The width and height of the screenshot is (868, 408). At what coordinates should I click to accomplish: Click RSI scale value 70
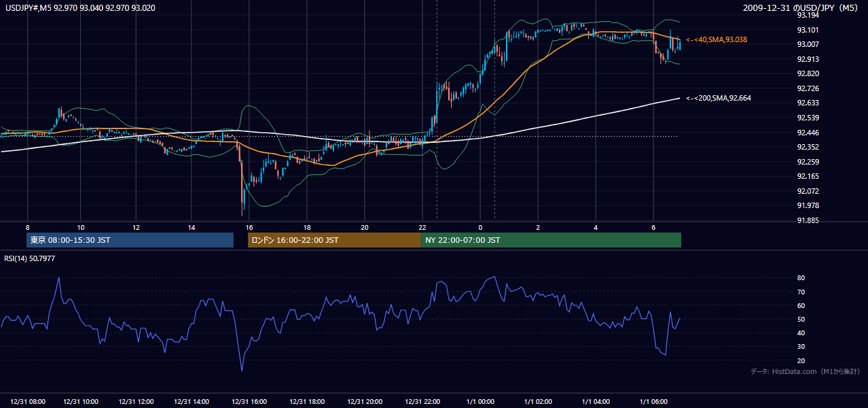801,292
